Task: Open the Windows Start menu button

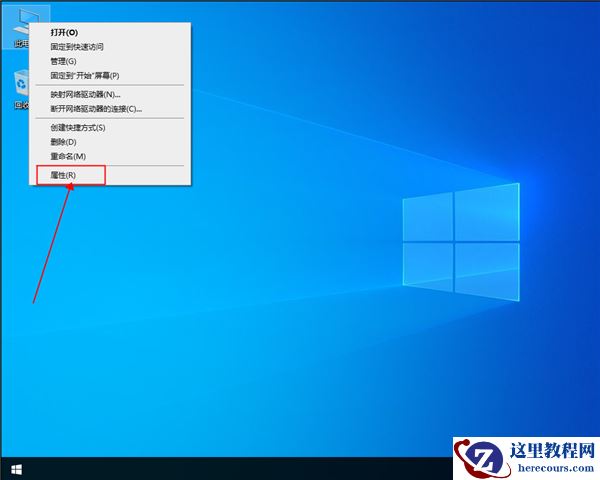Action: coord(16,469)
